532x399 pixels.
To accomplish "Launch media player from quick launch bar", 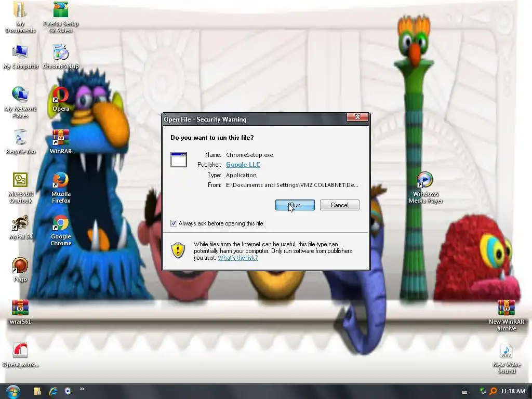I will pyautogui.click(x=68, y=391).
